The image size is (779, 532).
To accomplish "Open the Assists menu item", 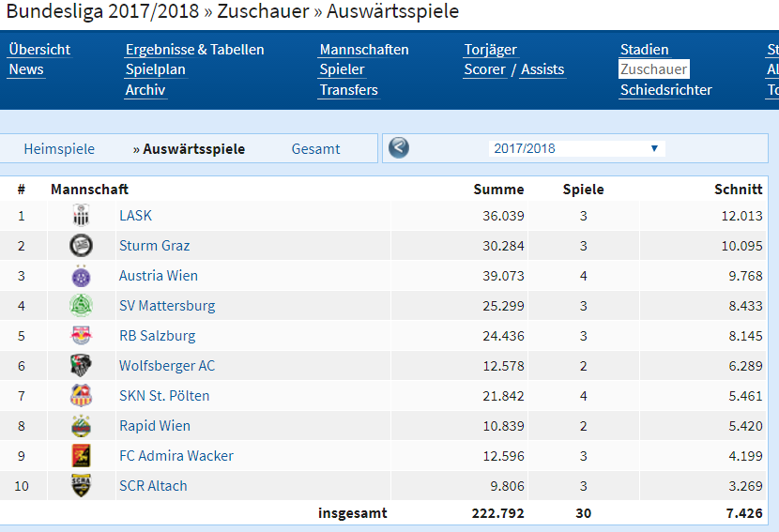I will pyautogui.click(x=542, y=69).
